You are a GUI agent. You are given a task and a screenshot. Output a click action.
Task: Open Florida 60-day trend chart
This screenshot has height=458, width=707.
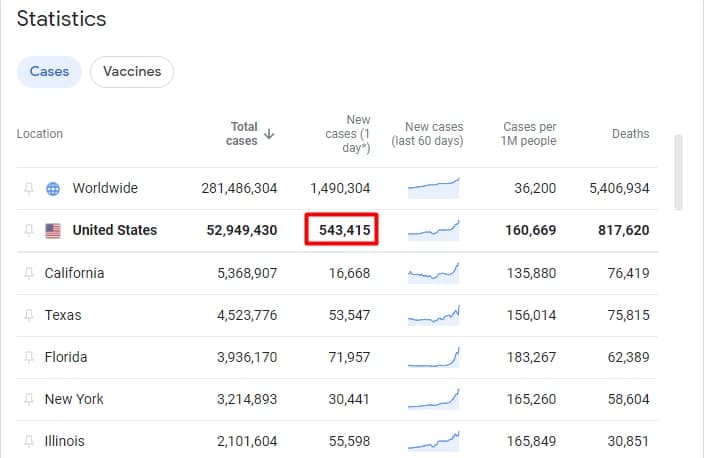434,357
